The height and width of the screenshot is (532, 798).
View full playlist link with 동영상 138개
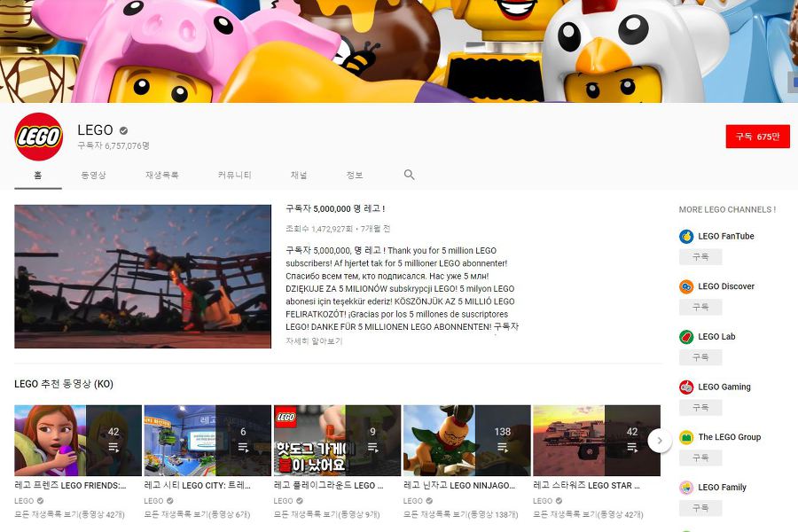click(x=460, y=514)
